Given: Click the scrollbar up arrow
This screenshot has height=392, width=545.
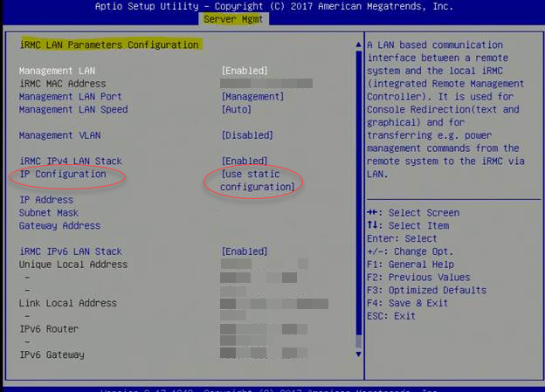Looking at the screenshot, I should click(356, 42).
